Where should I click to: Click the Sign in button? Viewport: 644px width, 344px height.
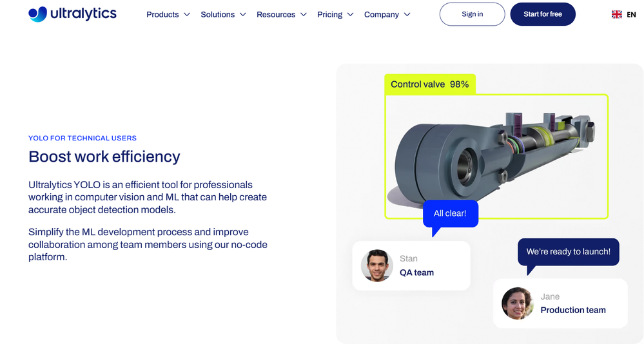point(473,14)
